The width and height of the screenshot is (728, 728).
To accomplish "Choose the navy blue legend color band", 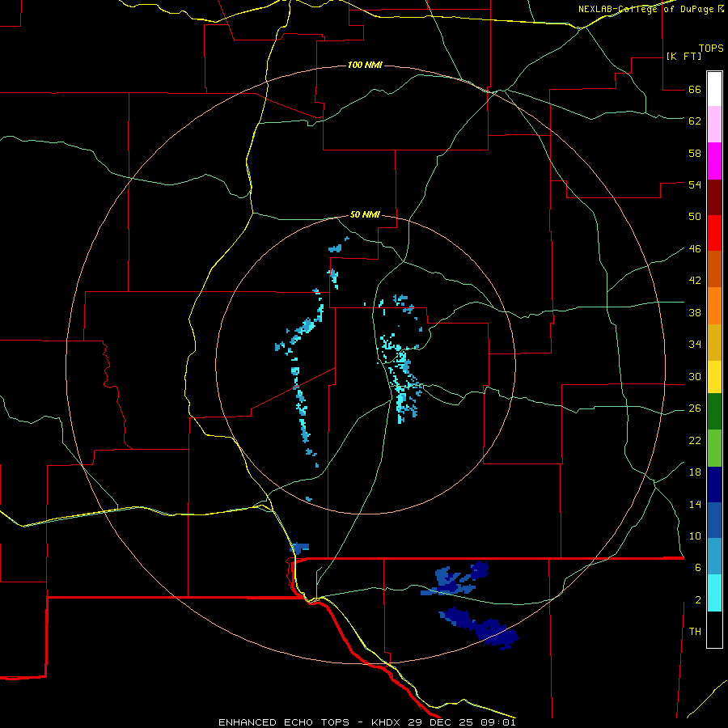I will (714, 485).
